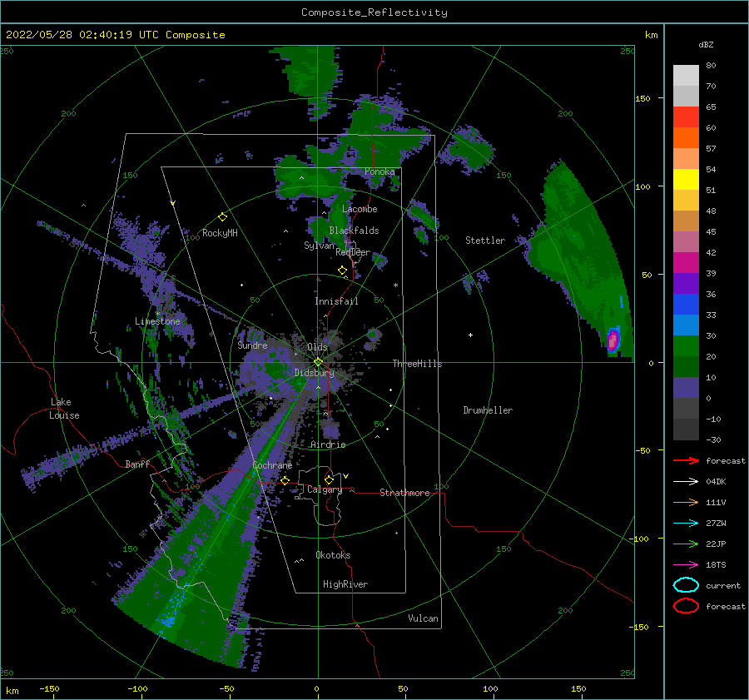Pick the cyan 27ZW arrow icon
The image size is (749, 700).
click(x=686, y=524)
